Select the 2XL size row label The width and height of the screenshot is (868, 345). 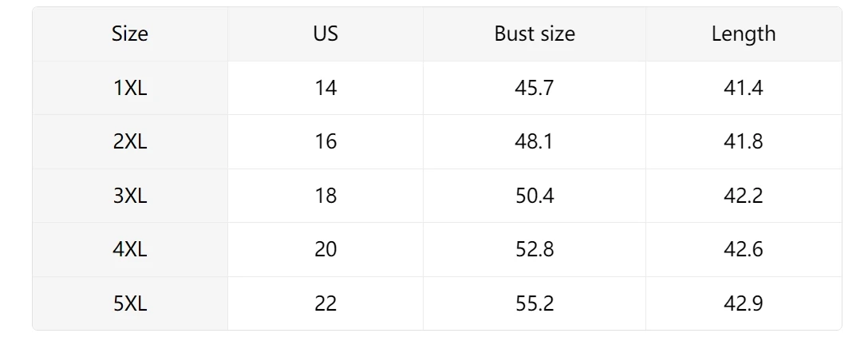point(130,142)
